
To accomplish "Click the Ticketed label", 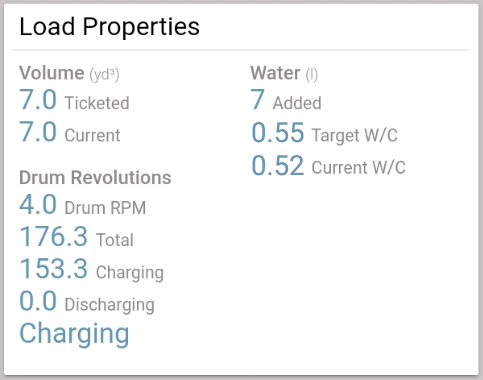I will [x=97, y=103].
